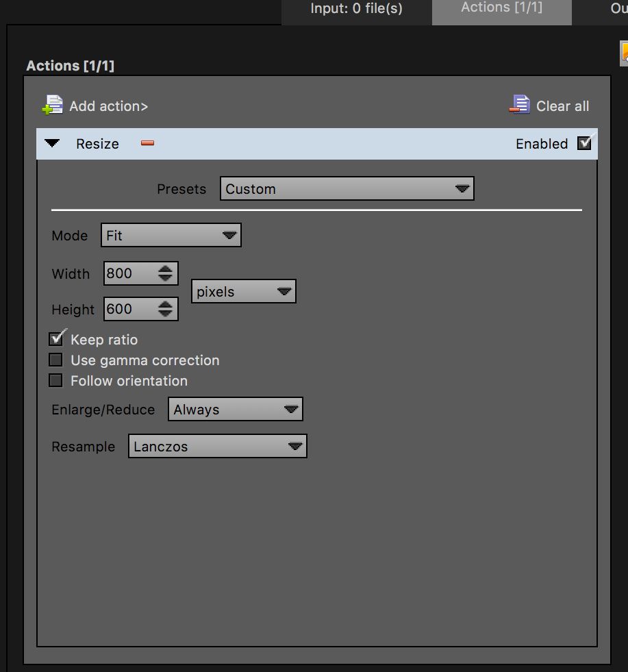This screenshot has width=628, height=672.
Task: Click the Enabled label text
Action: (542, 144)
